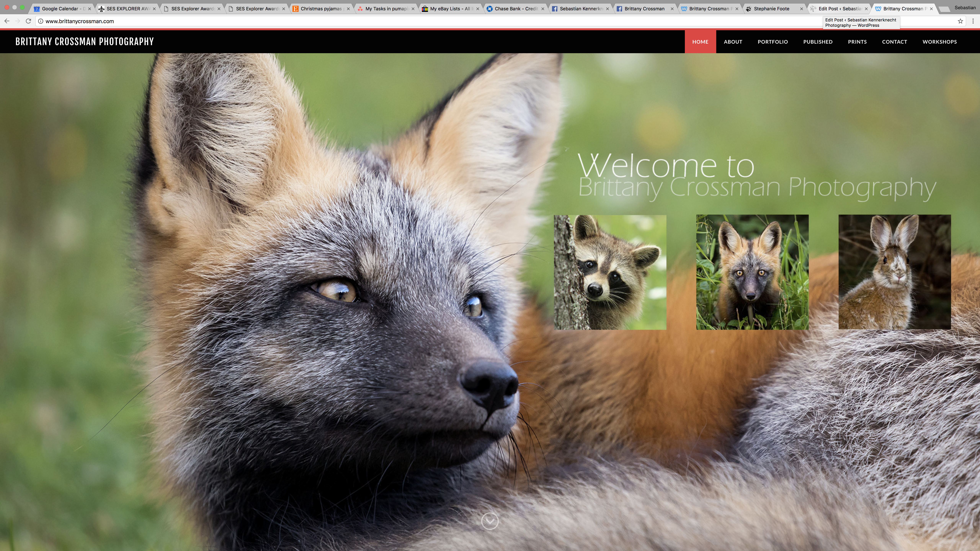The image size is (980, 551).
Task: Open the WORKSHOPS navigation link
Action: (x=939, y=42)
